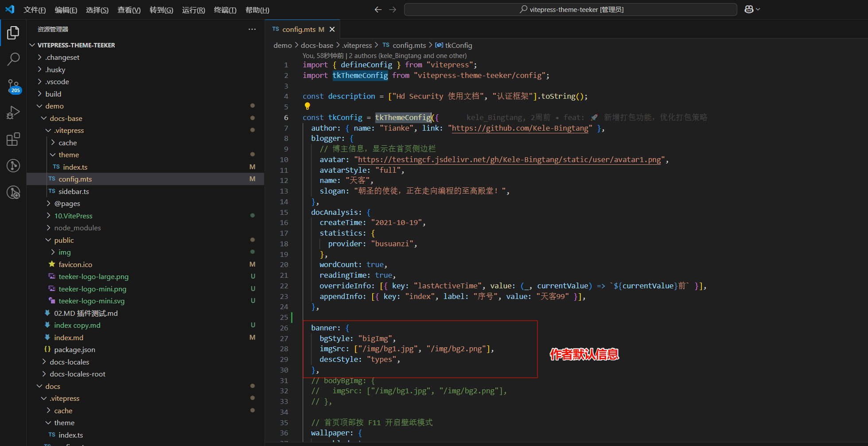Open the Git Graph activity bar icon
Image resolution: width=868 pixels, height=446 pixels.
point(13,166)
